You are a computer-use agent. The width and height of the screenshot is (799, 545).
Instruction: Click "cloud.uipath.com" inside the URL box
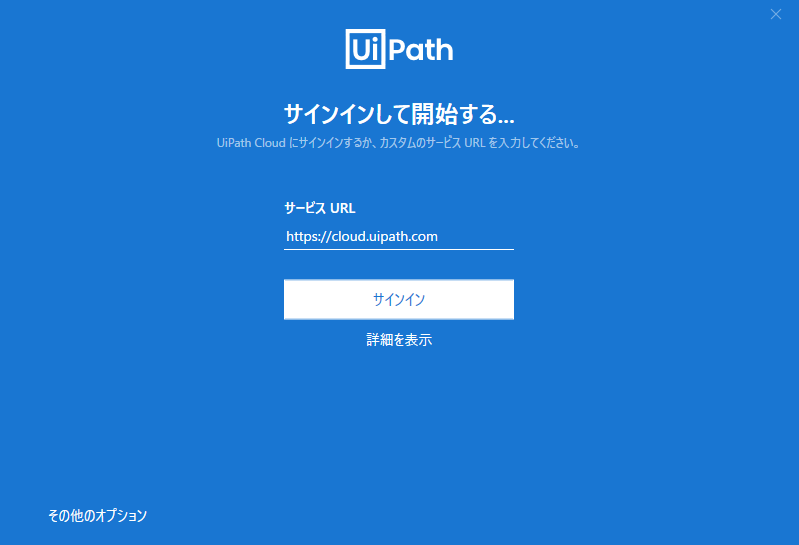coord(385,237)
